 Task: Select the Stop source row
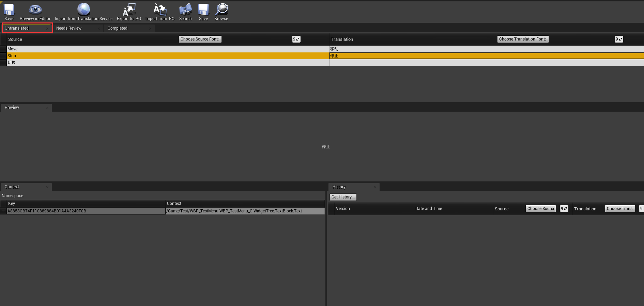point(168,56)
